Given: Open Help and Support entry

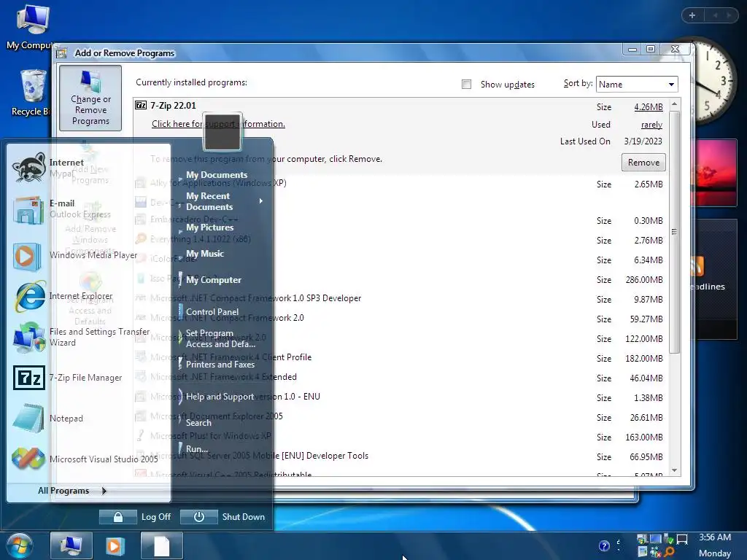Looking at the screenshot, I should (x=220, y=396).
